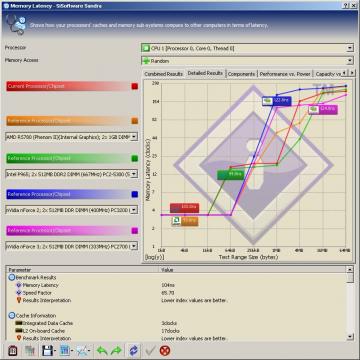Select the Memory Latency row
Viewport: 360px width, 360px height.
[40, 285]
